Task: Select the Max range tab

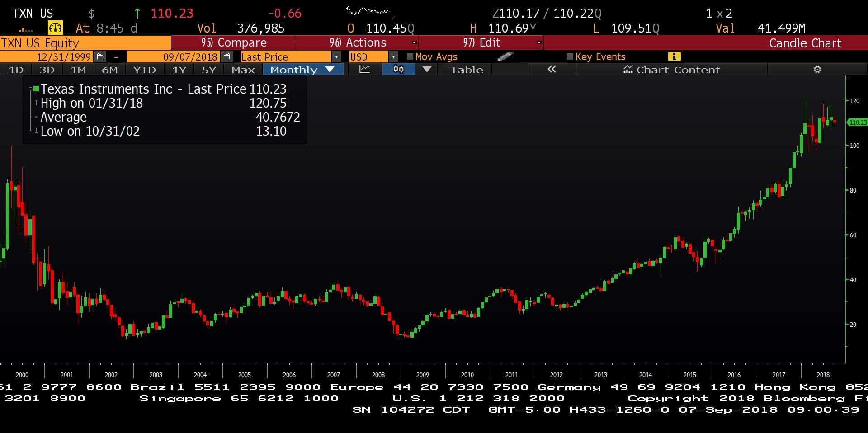Action: [x=243, y=70]
